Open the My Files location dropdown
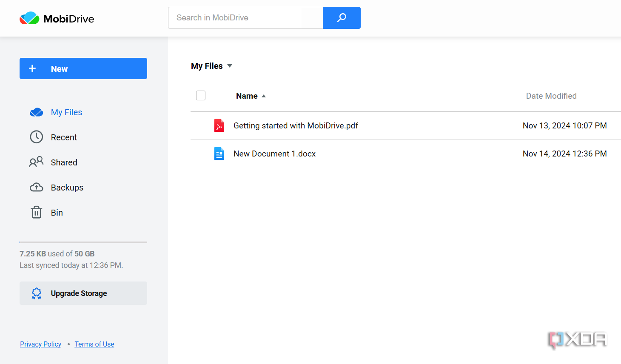 click(x=229, y=66)
